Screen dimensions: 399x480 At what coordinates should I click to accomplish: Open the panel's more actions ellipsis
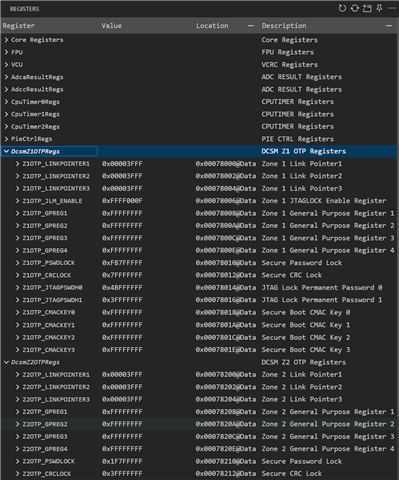(x=392, y=8)
